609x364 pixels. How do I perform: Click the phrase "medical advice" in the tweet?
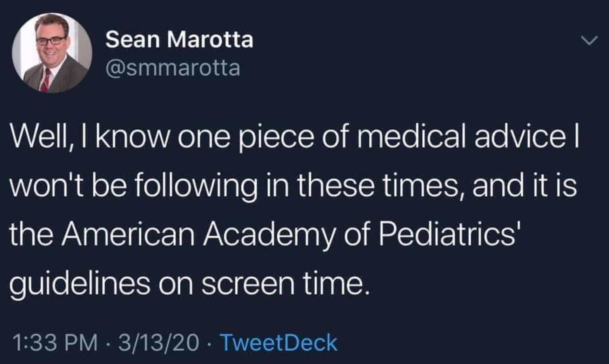point(461,137)
